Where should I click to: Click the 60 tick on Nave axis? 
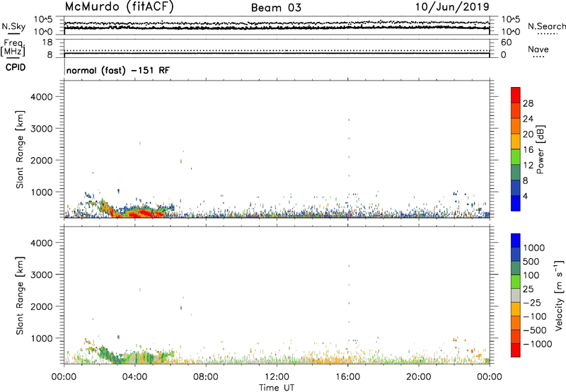click(507, 42)
